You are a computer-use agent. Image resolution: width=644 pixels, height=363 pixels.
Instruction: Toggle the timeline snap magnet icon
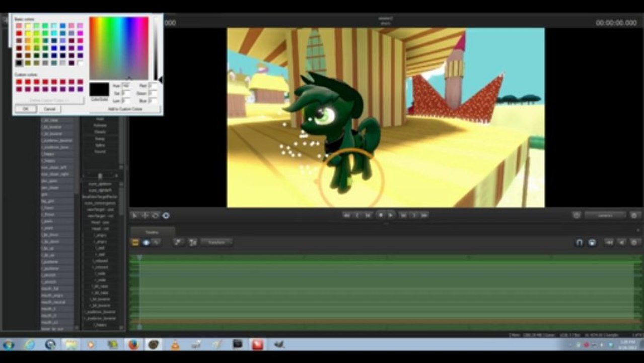pos(579,243)
